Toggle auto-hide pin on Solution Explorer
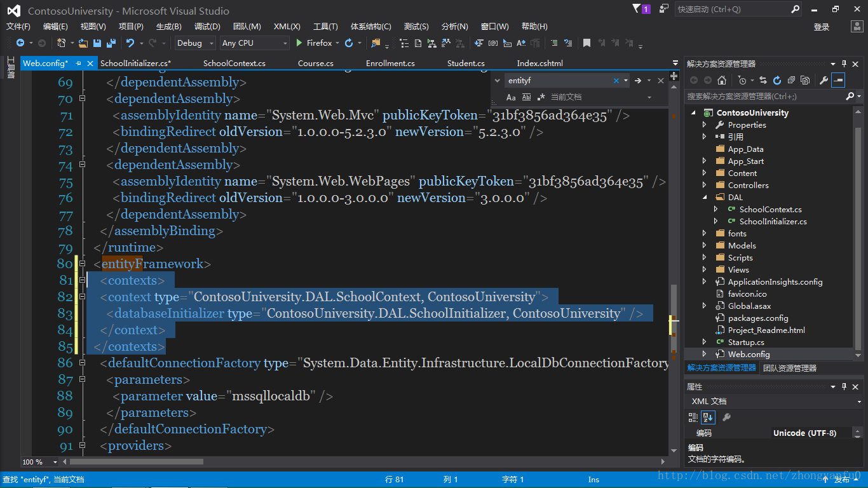The image size is (868, 488). [x=844, y=64]
